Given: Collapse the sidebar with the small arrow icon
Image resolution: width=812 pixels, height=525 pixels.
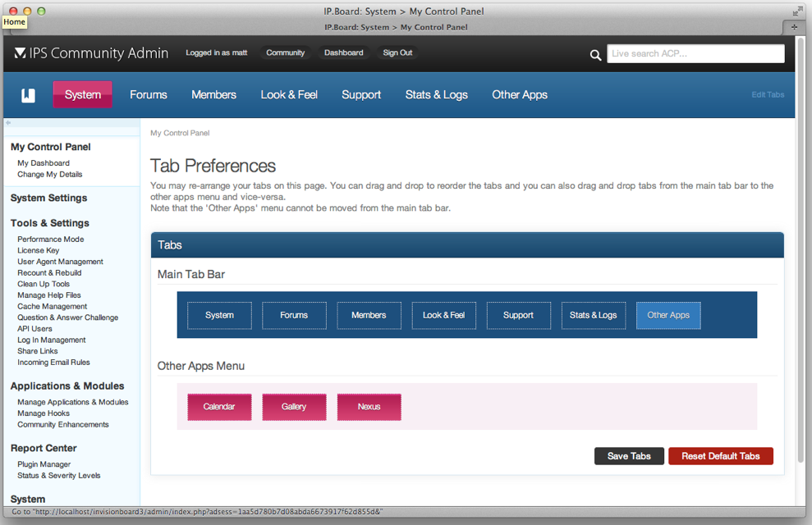Looking at the screenshot, I should tap(7, 122).
